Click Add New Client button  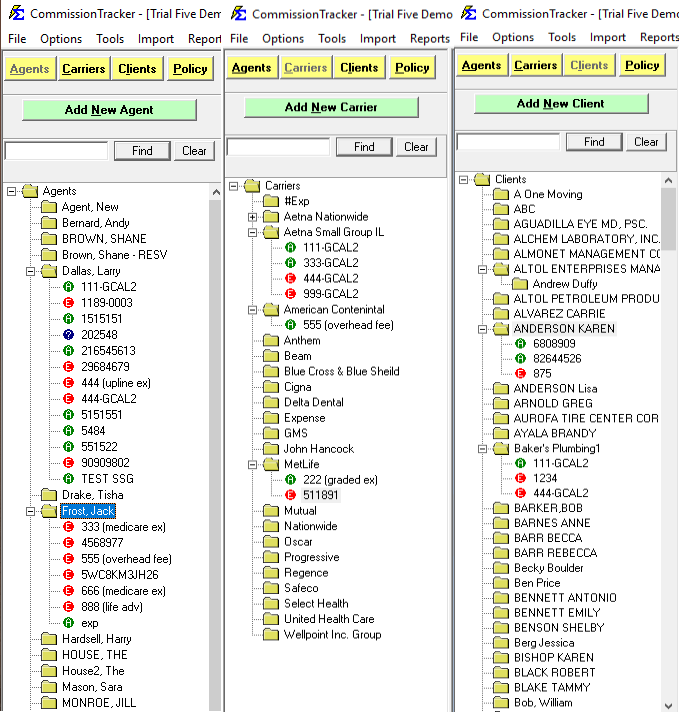click(x=561, y=104)
